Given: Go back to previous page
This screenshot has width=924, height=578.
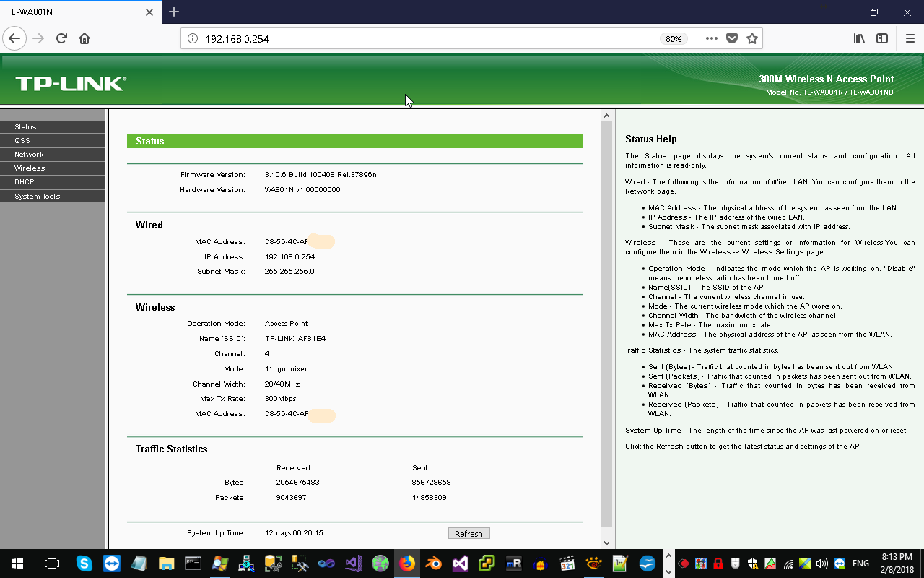Looking at the screenshot, I should click(x=14, y=38).
